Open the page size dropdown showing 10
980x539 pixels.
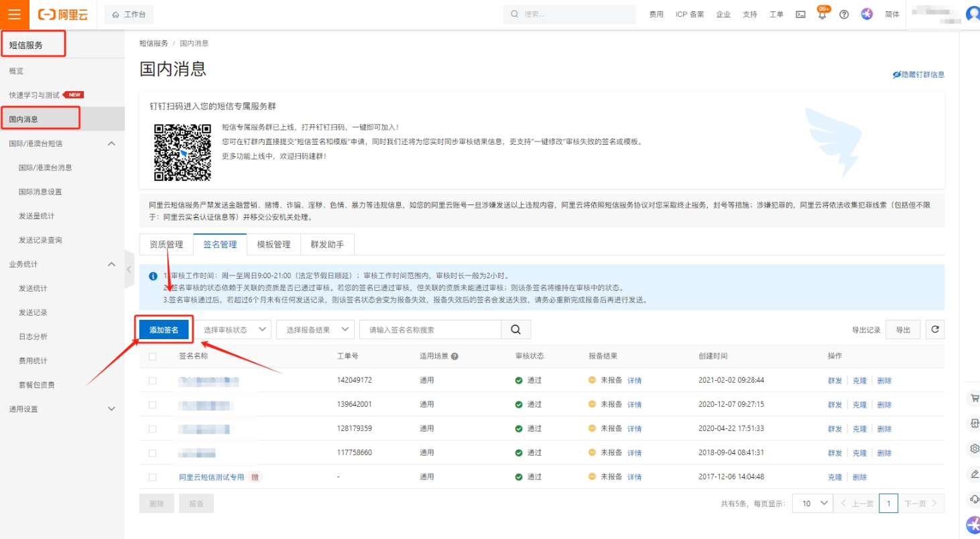pos(812,503)
